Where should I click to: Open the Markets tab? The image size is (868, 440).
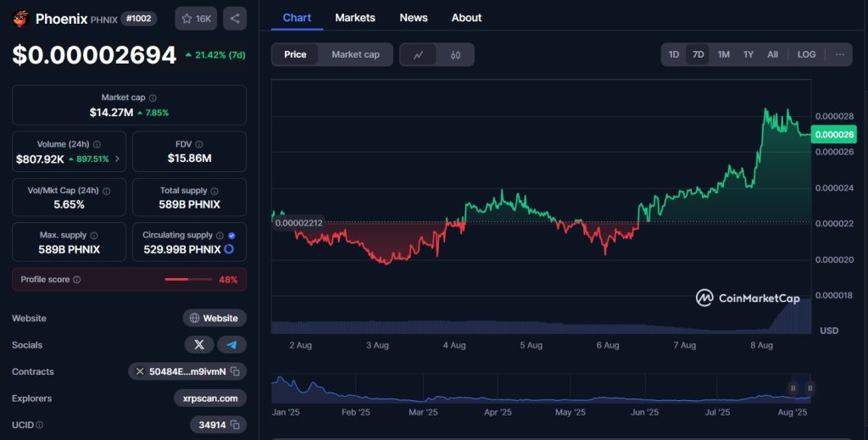[355, 18]
